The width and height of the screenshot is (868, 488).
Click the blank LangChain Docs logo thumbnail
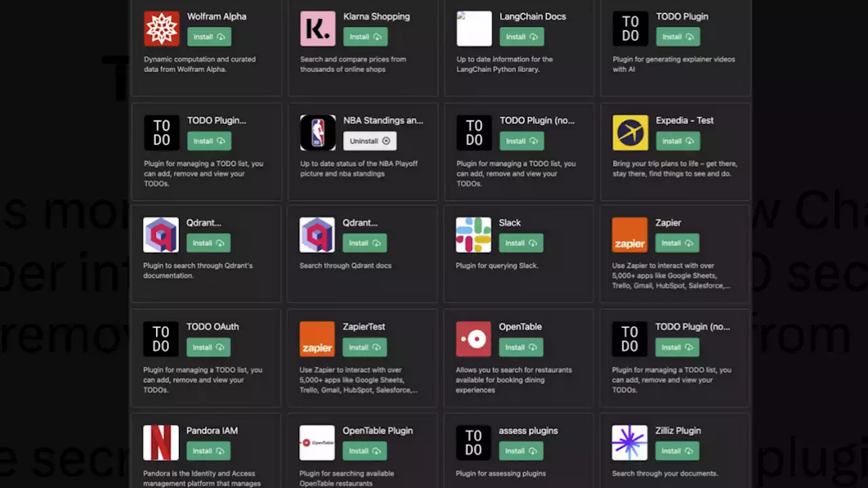474,28
